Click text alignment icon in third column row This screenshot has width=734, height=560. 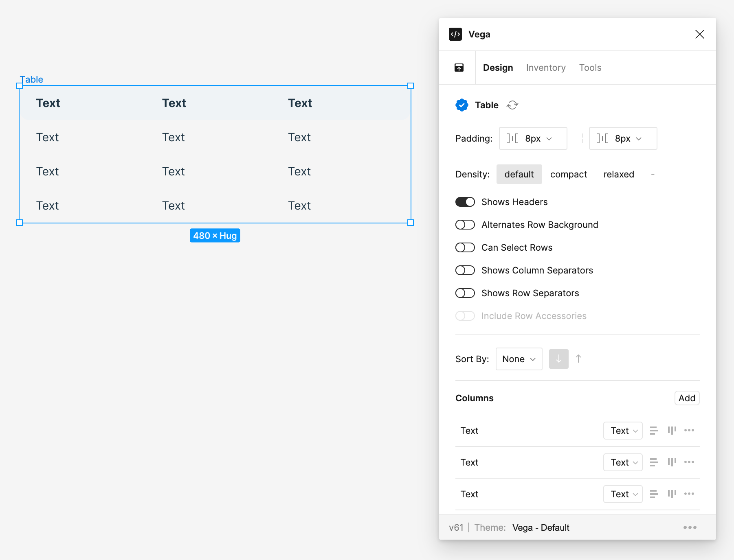tap(654, 494)
